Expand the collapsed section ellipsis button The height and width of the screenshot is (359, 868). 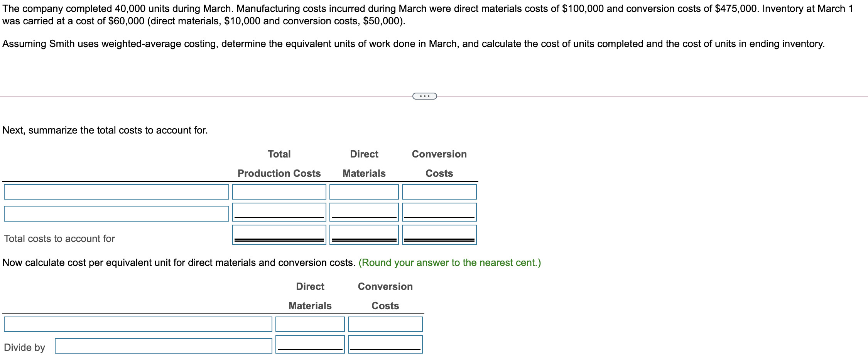point(424,96)
